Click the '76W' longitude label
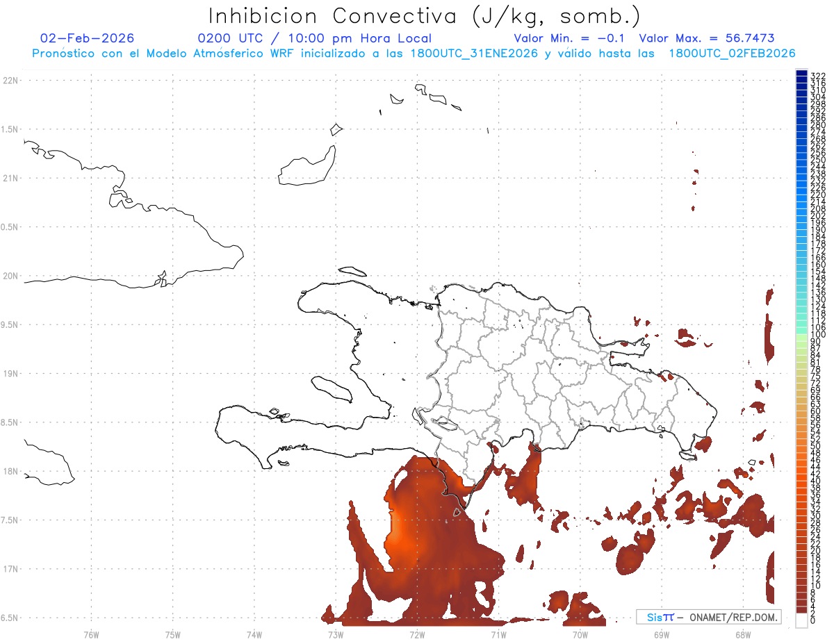 click(92, 634)
